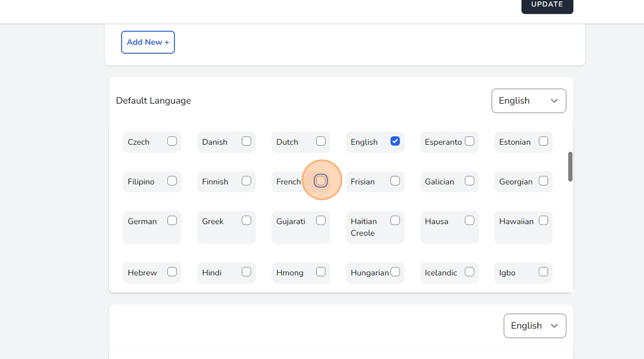Check the Estonian language box

[543, 140]
